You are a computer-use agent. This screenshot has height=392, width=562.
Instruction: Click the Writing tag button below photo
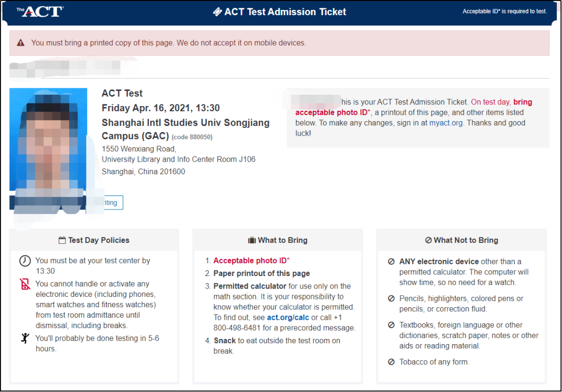[x=110, y=203]
